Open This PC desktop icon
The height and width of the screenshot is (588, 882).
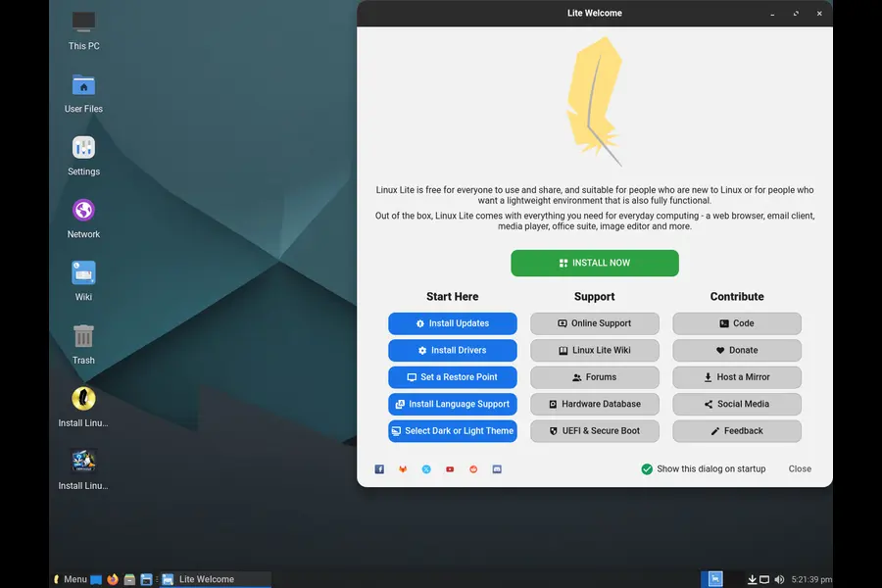(x=84, y=31)
